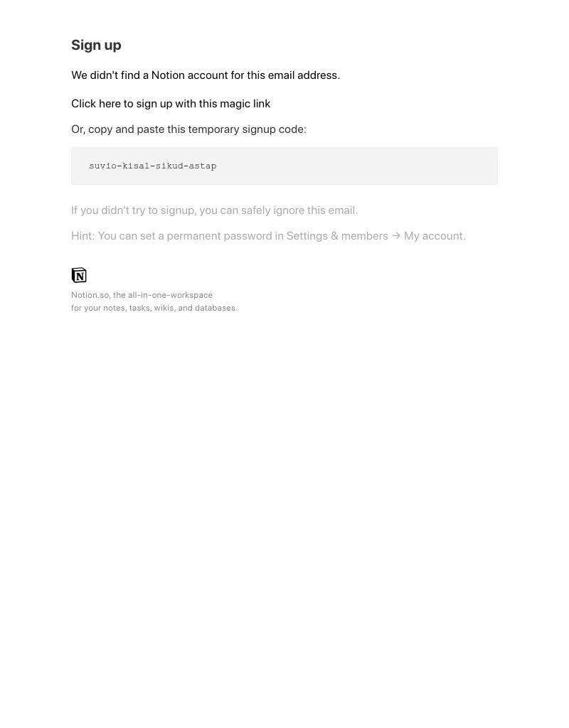Click the 'Sign up' heading
Viewport: 569px width, 728px height.
point(96,45)
